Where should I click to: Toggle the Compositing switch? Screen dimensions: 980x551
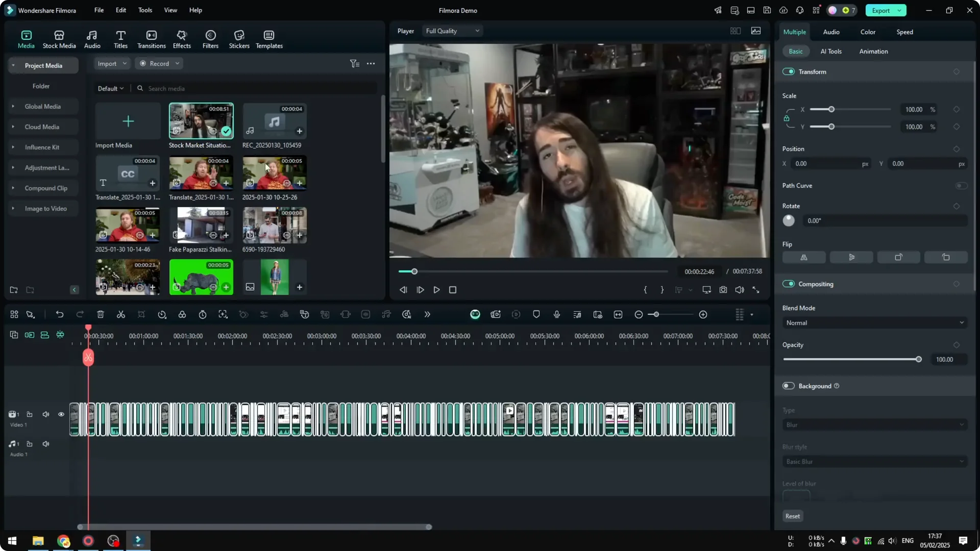(789, 284)
